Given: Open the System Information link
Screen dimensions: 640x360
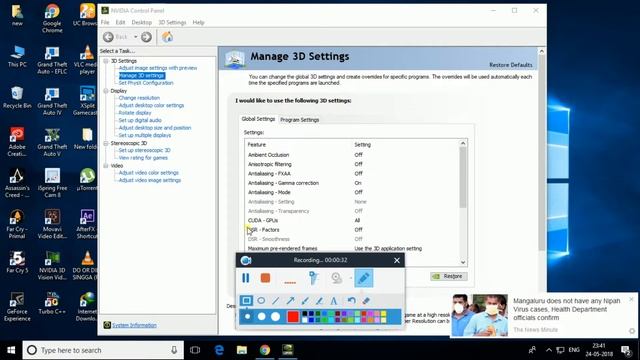Looking at the screenshot, I should pos(134,325).
